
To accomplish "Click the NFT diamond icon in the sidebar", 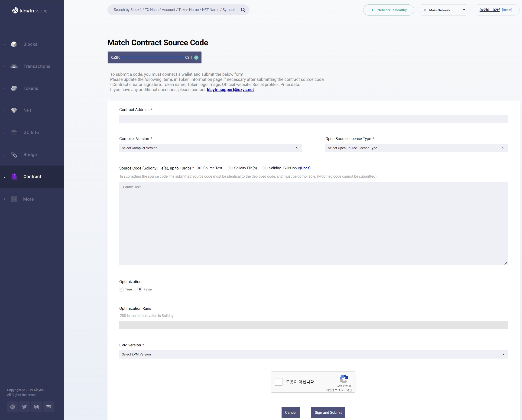I will tap(14, 111).
